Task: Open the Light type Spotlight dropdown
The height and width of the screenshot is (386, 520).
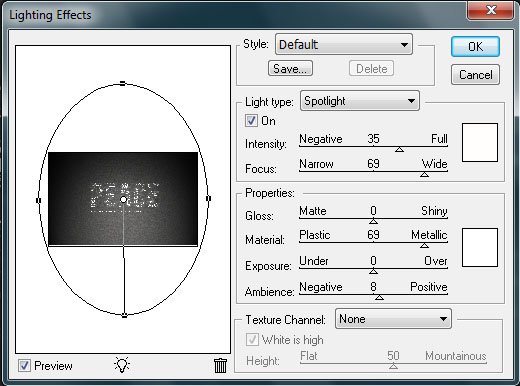Action: pyautogui.click(x=360, y=101)
